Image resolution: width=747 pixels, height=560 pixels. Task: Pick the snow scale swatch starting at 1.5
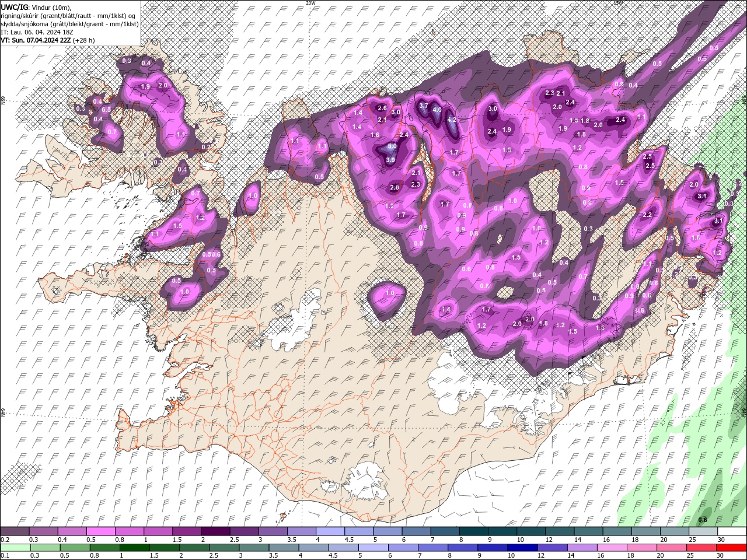point(186,531)
